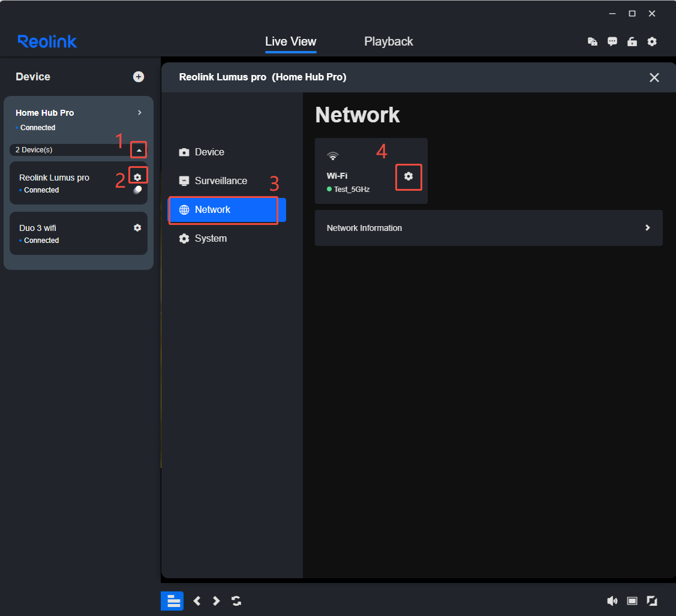Expand Home Hub Pro chevron

139,113
